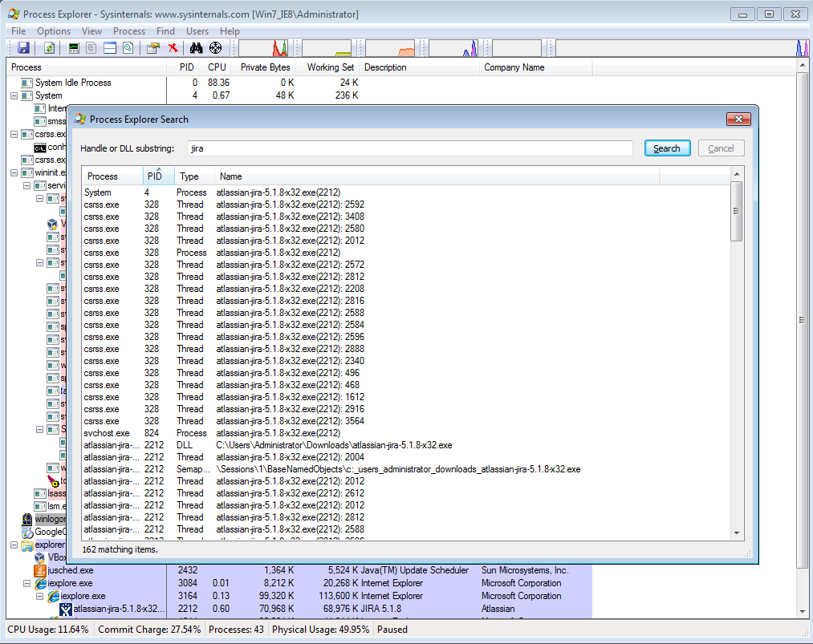Select the crosshair Find Window's Process icon
The width and height of the screenshot is (813, 644).
tap(215, 48)
